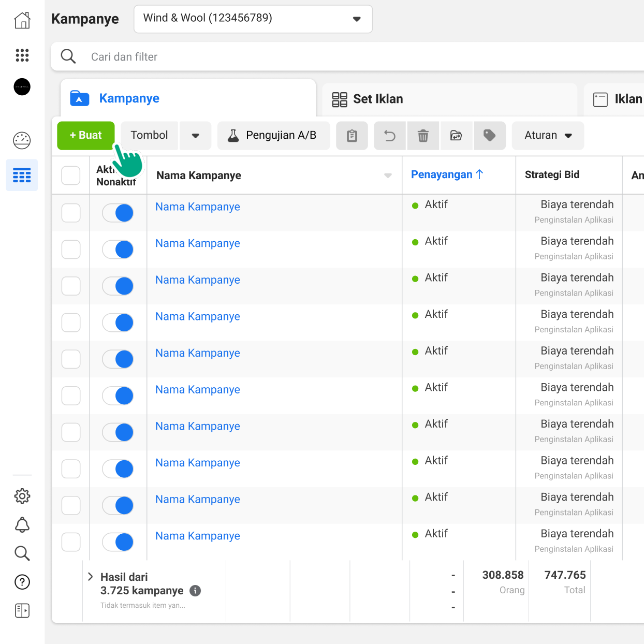The width and height of the screenshot is (644, 644).
Task: Click the Cari dan filter search field
Action: point(347,56)
